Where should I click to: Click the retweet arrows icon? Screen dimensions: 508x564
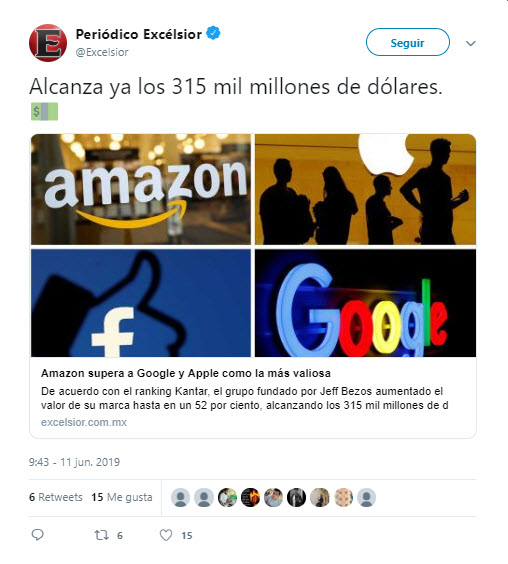coord(101,535)
